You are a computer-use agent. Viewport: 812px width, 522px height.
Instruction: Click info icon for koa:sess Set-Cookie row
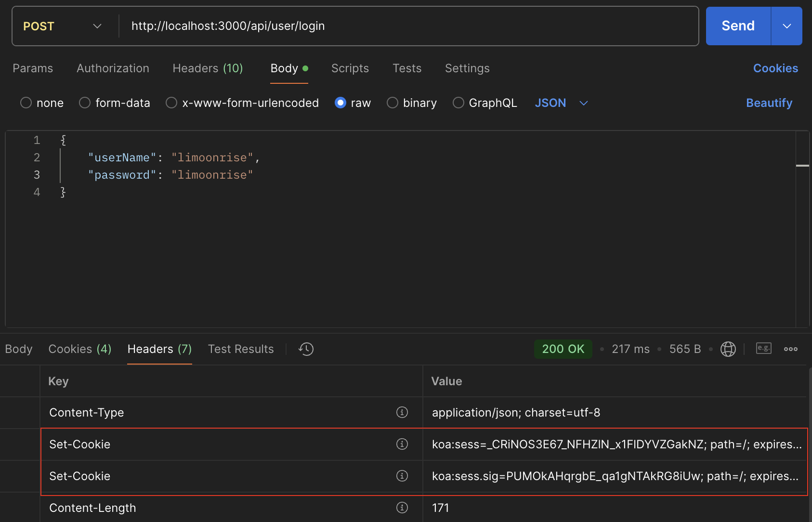pyautogui.click(x=402, y=444)
